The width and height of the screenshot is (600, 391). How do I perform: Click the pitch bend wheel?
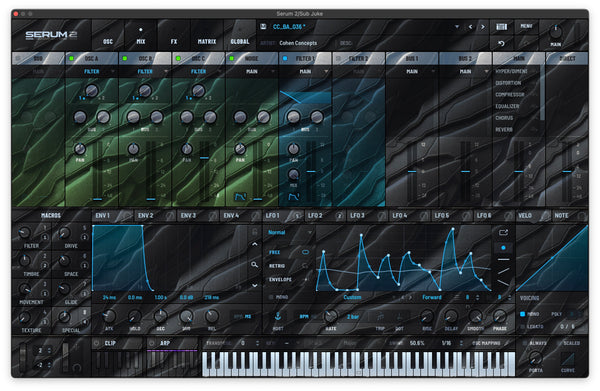[x=23, y=357]
